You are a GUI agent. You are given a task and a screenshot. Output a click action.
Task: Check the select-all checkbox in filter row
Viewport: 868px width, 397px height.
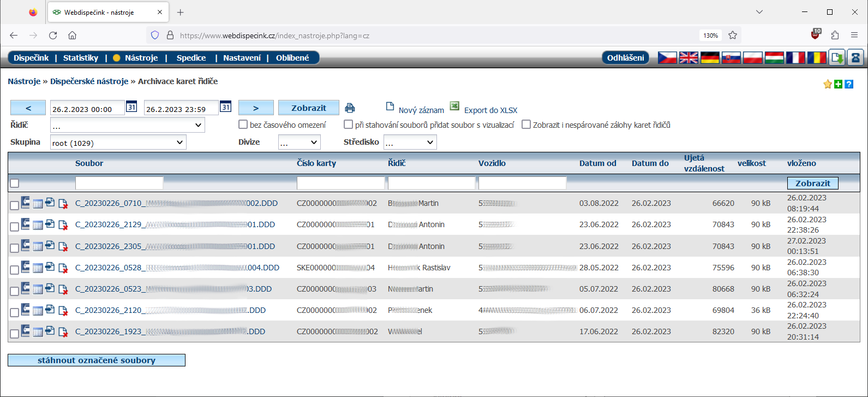coord(15,183)
